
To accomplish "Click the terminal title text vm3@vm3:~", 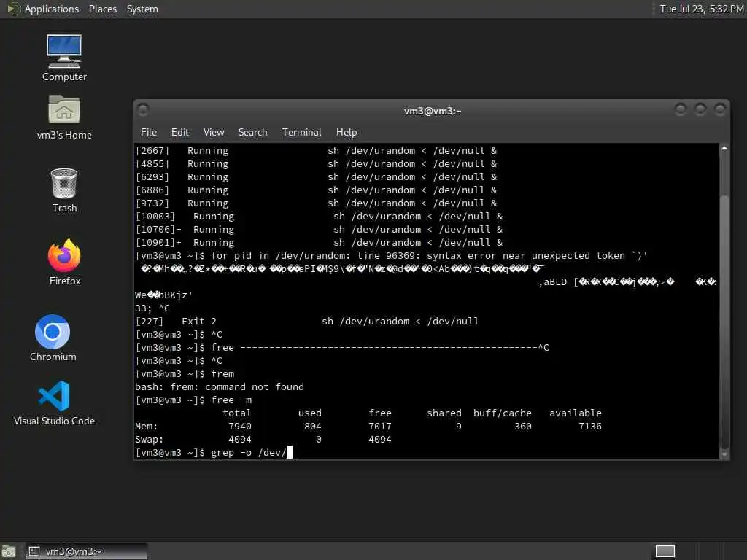I will [433, 111].
